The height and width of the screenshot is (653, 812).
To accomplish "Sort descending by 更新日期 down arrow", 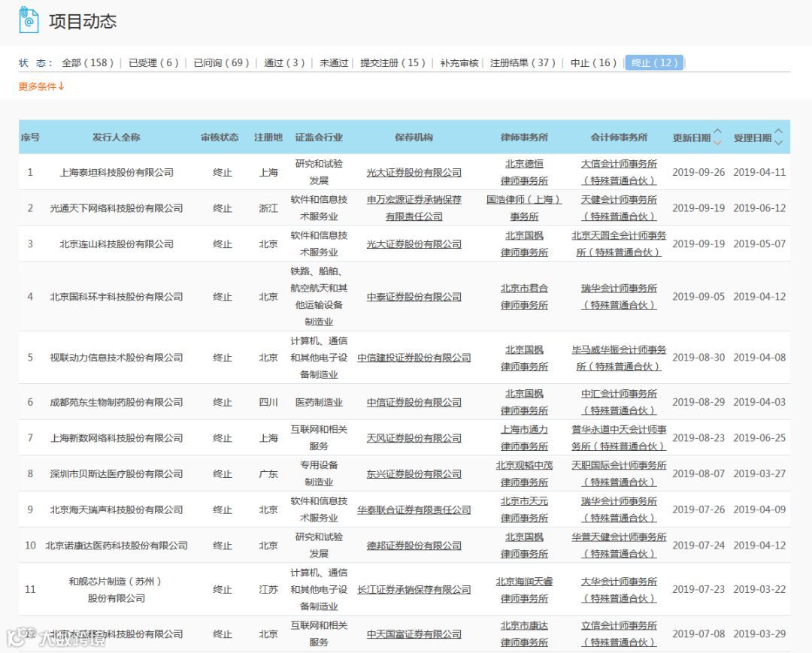I will click(x=717, y=143).
